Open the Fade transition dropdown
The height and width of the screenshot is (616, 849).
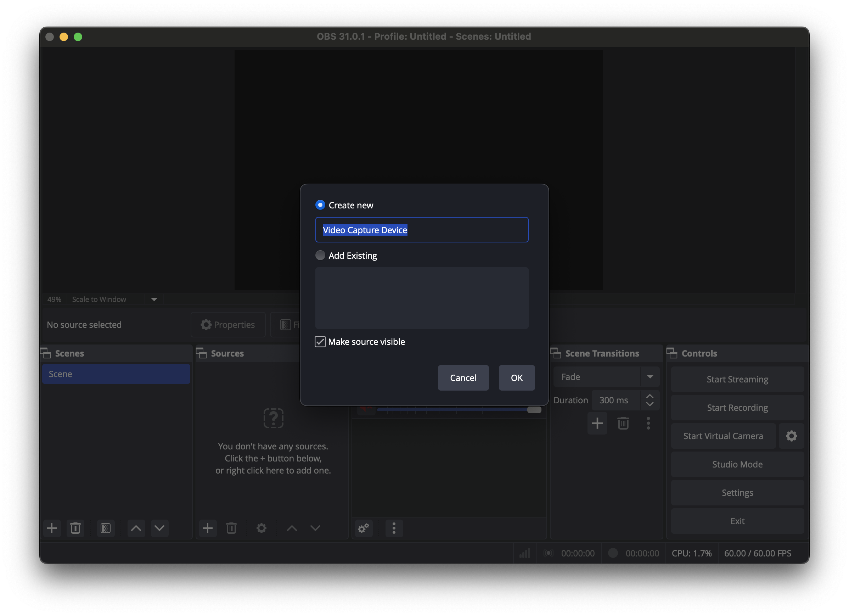pos(606,377)
